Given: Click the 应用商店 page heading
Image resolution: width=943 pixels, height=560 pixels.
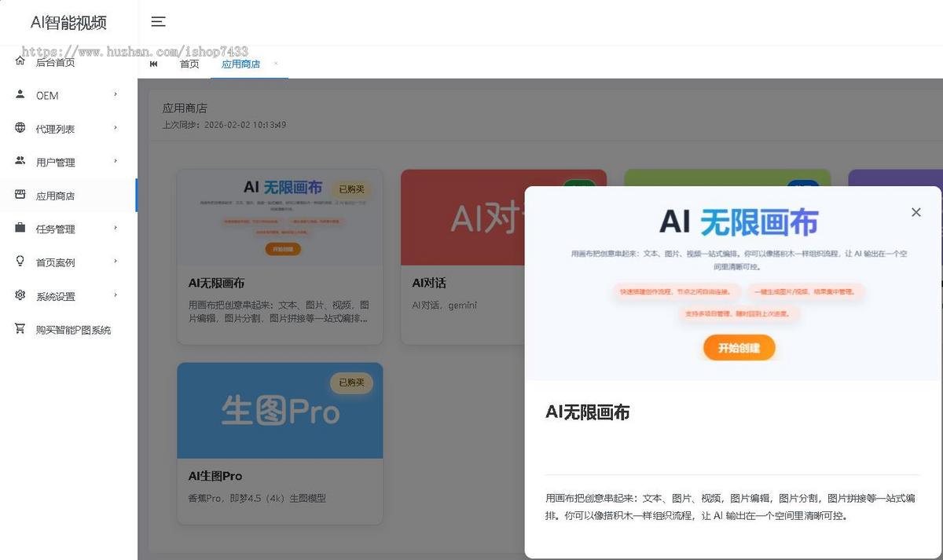Looking at the screenshot, I should (x=185, y=108).
